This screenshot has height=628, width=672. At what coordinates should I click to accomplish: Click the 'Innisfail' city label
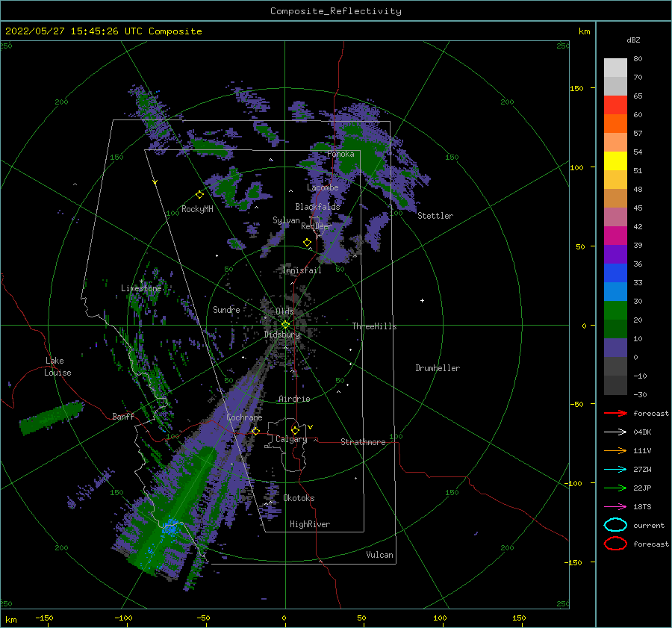click(302, 270)
